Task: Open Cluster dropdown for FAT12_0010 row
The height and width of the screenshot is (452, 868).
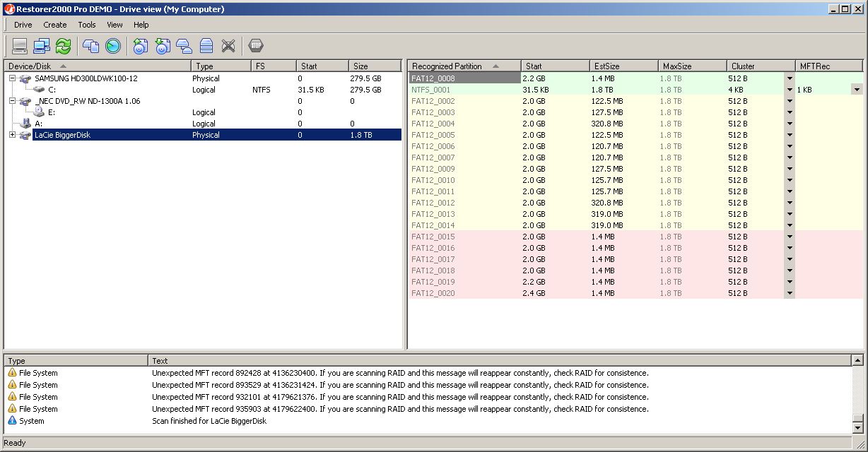Action: click(x=790, y=180)
